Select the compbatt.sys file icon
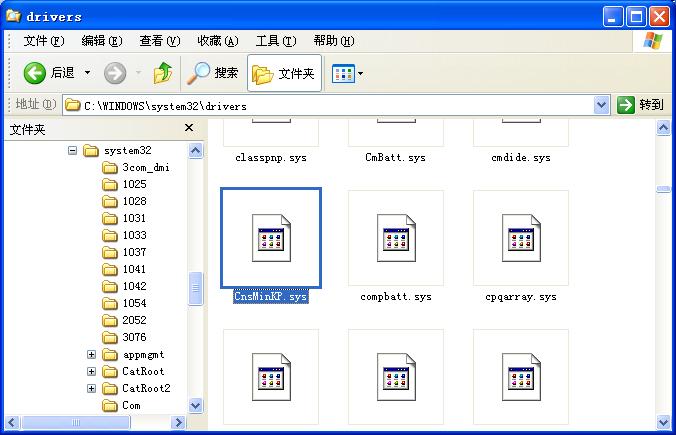This screenshot has width=676, height=435. point(396,238)
